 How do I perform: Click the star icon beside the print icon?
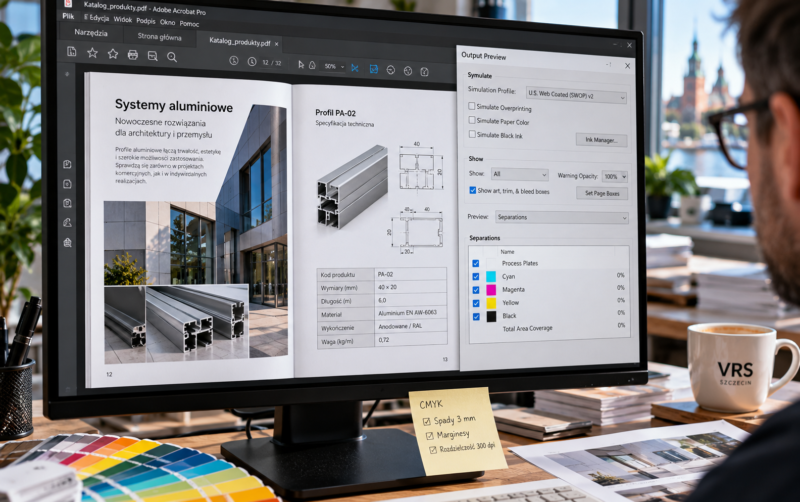112,54
